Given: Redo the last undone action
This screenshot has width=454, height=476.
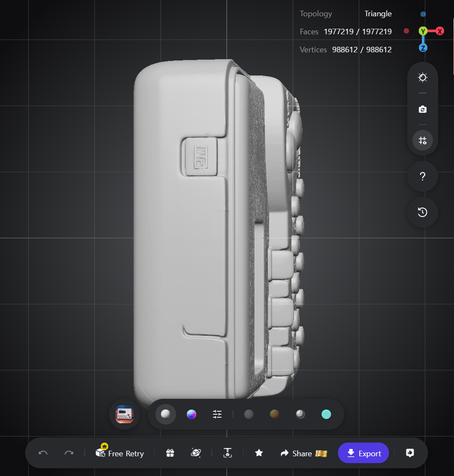Looking at the screenshot, I should coord(69,453).
